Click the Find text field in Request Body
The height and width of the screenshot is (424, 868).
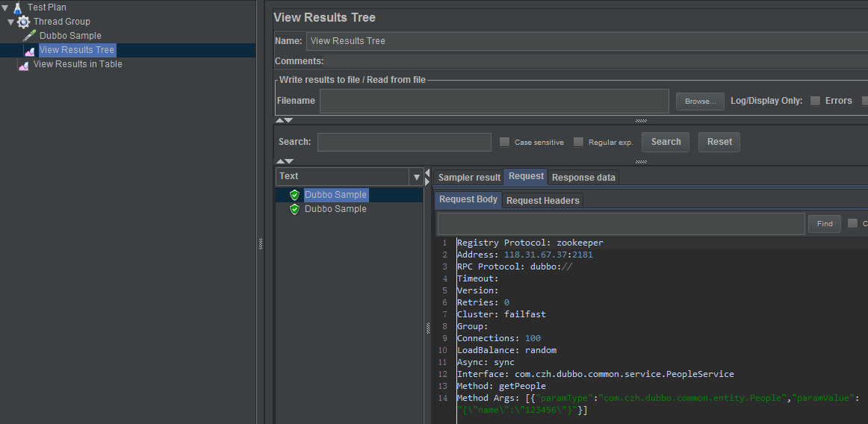(621, 224)
